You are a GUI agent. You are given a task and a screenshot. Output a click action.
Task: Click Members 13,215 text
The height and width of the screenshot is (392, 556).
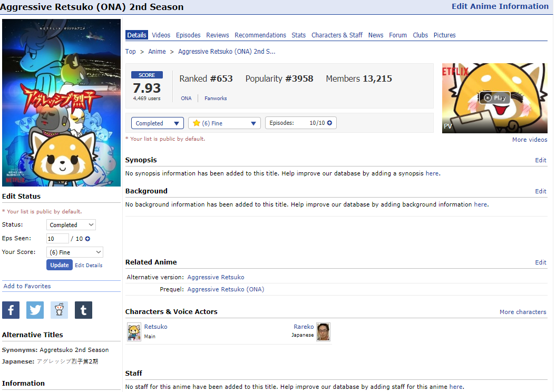point(359,79)
